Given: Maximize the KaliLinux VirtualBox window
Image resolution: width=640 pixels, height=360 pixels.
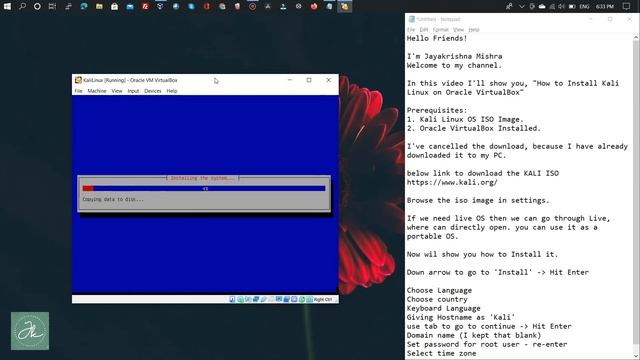Looking at the screenshot, I should 309,80.
